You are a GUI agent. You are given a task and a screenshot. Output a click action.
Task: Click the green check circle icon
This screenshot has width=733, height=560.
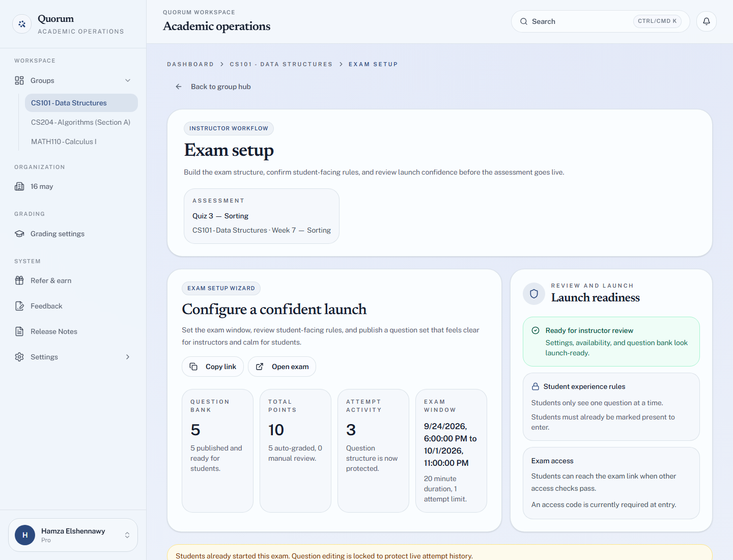tap(535, 330)
